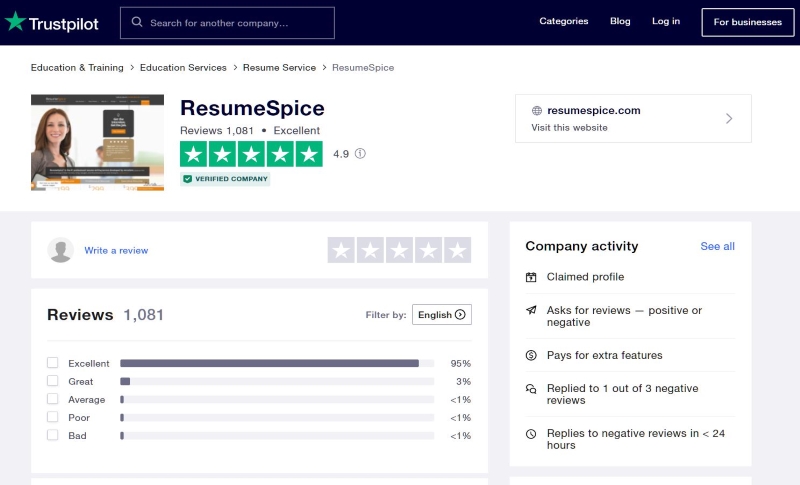Viewport: 800px width, 485px height.
Task: Open the TrustScore info icon beside 4.9
Action: 360,154
